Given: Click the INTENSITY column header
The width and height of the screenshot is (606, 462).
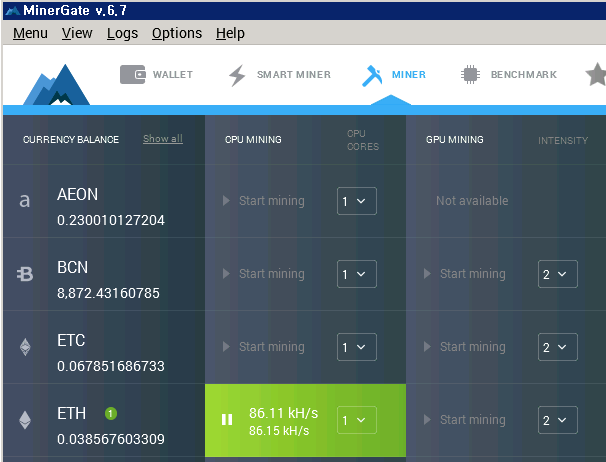Looking at the screenshot, I should tap(563, 141).
